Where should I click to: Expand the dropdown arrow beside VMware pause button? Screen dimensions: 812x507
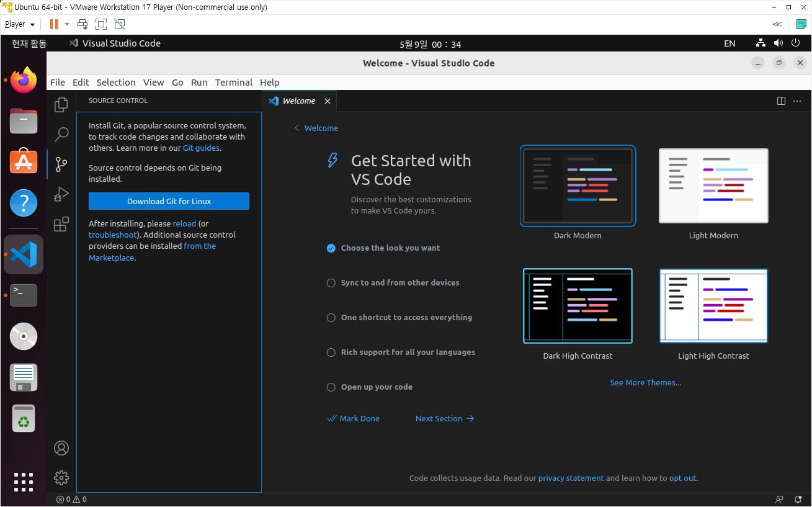(67, 24)
